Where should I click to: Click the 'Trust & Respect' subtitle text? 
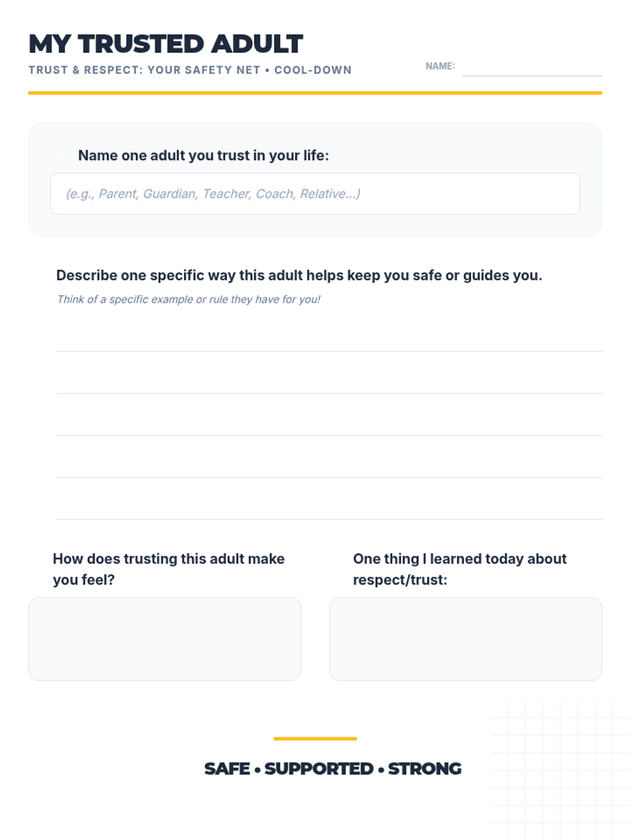point(190,70)
